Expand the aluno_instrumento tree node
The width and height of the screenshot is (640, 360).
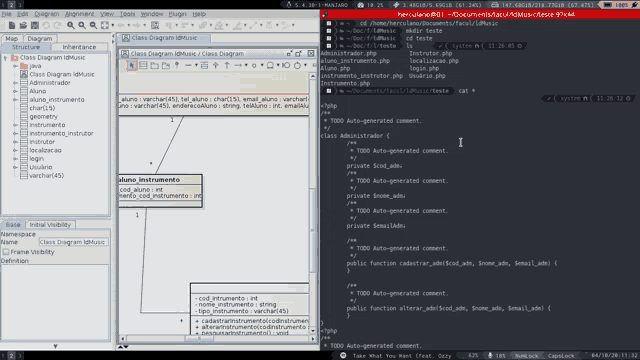16,100
